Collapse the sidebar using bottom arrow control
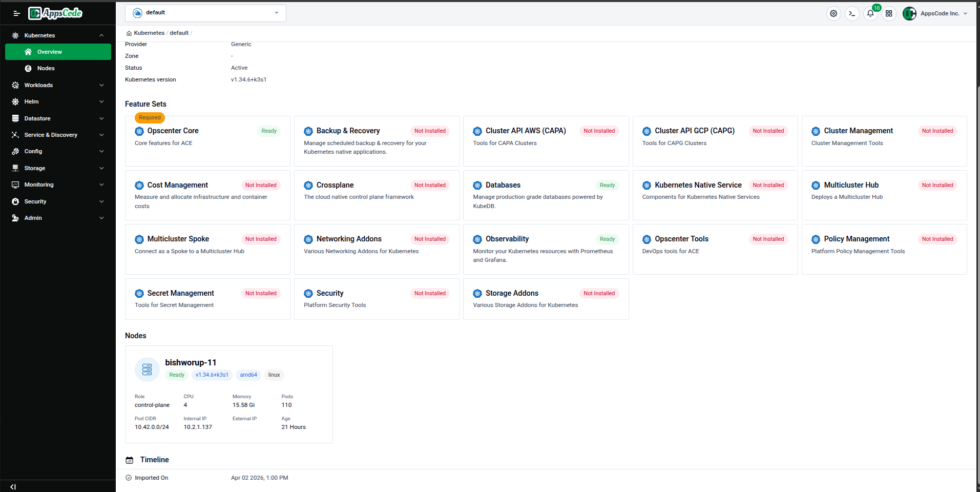 pyautogui.click(x=13, y=486)
